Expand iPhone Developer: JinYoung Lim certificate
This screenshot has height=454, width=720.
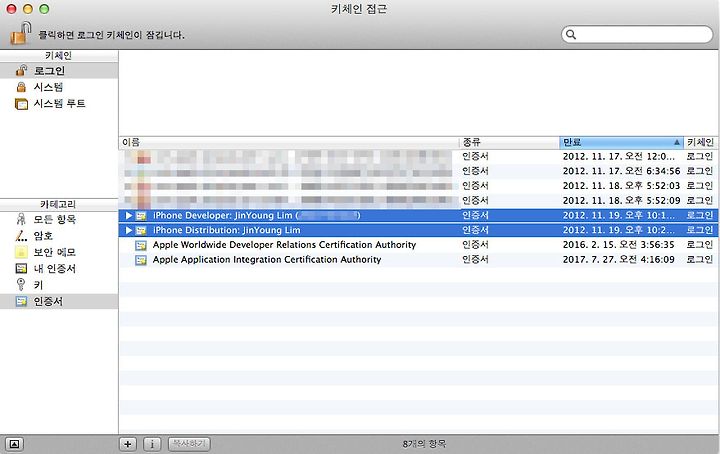pyautogui.click(x=129, y=215)
